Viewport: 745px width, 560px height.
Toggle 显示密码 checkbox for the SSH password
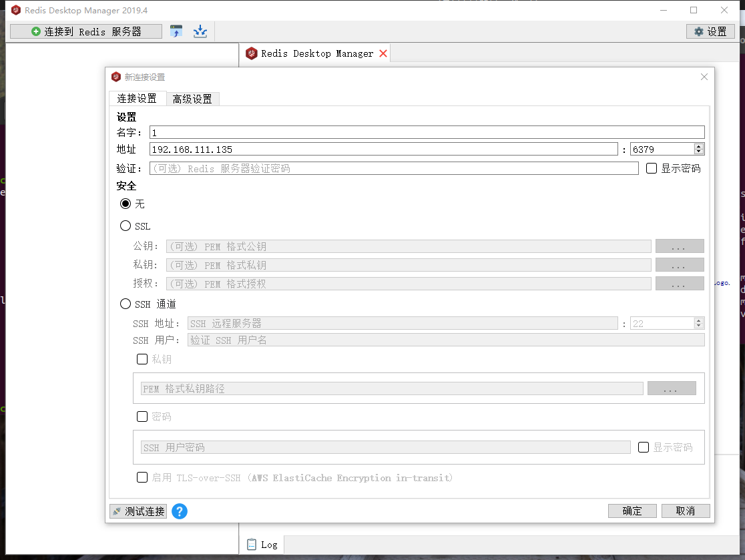click(x=644, y=447)
